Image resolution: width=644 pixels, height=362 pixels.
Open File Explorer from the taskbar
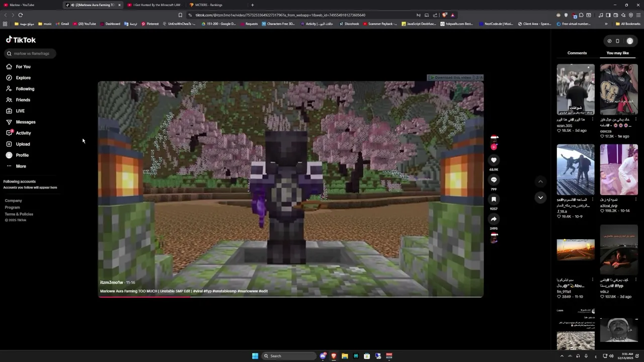coord(345,356)
